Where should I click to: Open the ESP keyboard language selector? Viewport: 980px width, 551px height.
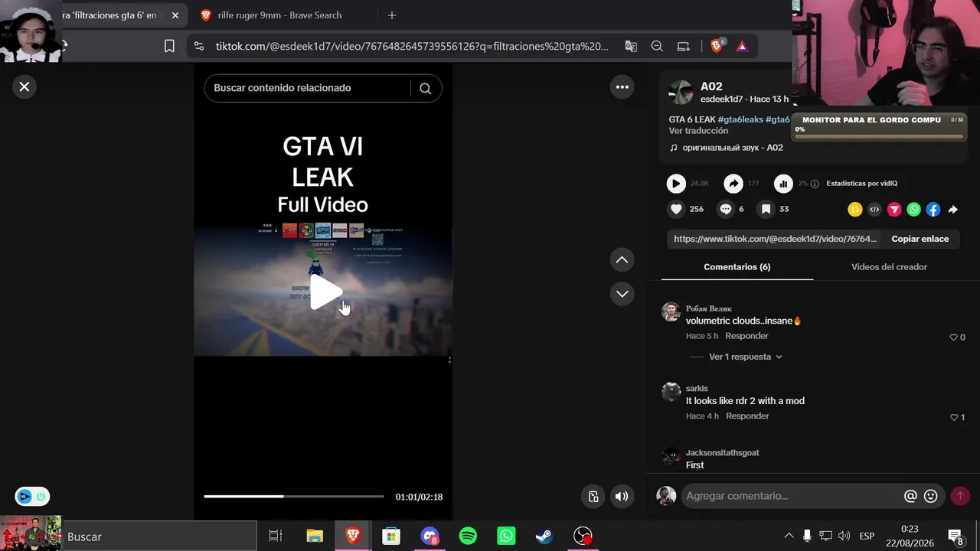coord(867,536)
